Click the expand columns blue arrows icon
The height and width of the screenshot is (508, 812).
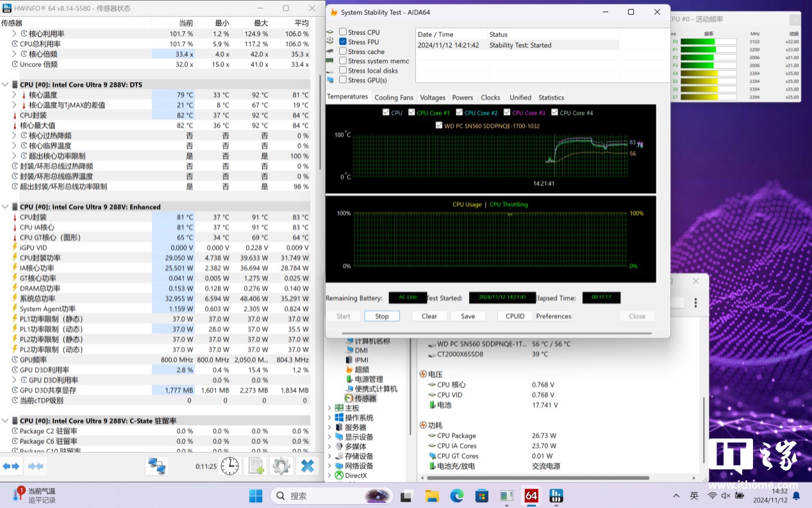(x=12, y=466)
